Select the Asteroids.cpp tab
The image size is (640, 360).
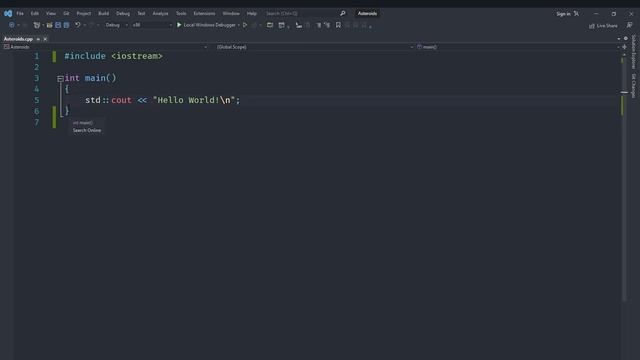(x=18, y=39)
